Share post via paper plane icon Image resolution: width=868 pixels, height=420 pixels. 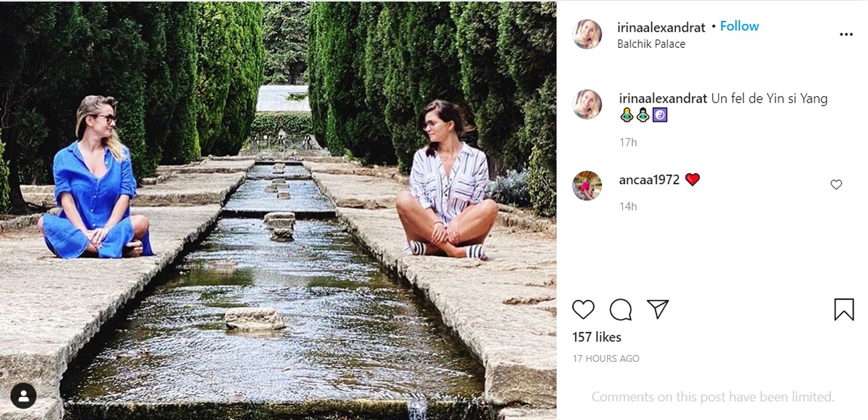pyautogui.click(x=658, y=310)
